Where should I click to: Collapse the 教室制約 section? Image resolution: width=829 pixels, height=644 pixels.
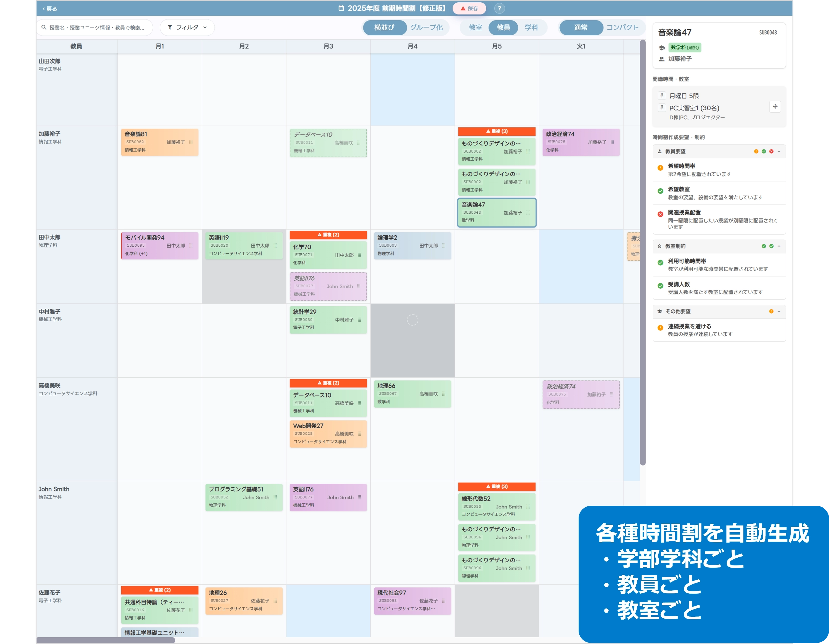click(779, 246)
